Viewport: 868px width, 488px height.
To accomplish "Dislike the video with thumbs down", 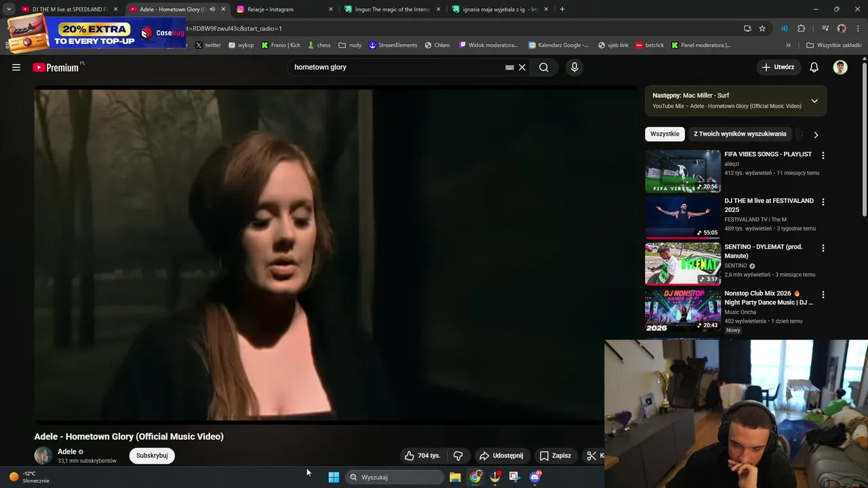I will click(x=458, y=455).
